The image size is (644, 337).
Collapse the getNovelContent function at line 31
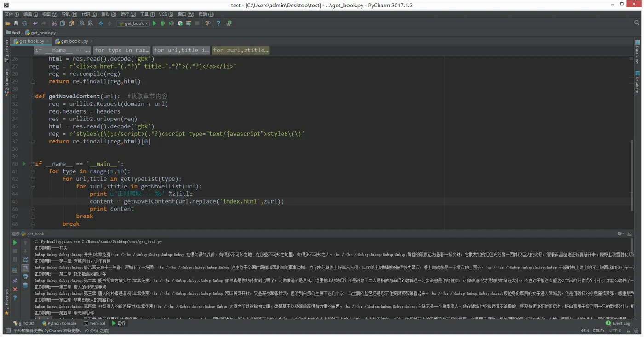(x=33, y=97)
